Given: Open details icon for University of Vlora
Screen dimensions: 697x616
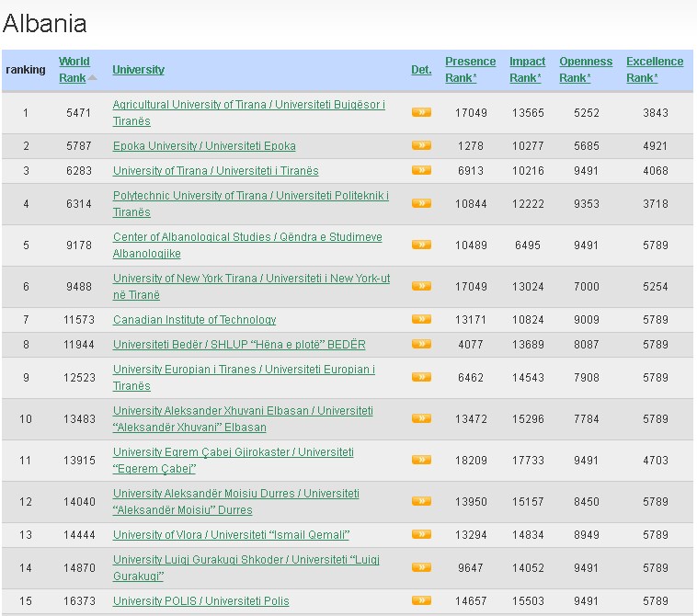Looking at the screenshot, I should pyautogui.click(x=421, y=535).
